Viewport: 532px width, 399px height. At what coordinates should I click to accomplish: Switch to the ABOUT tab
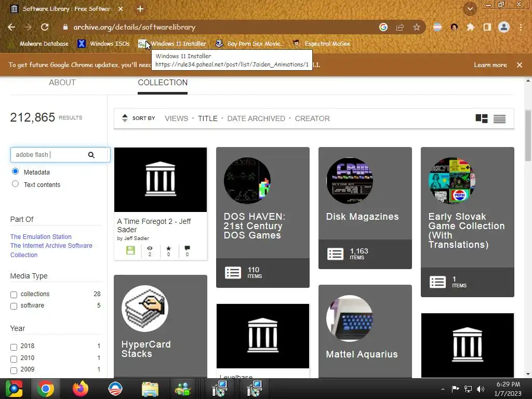62,83
